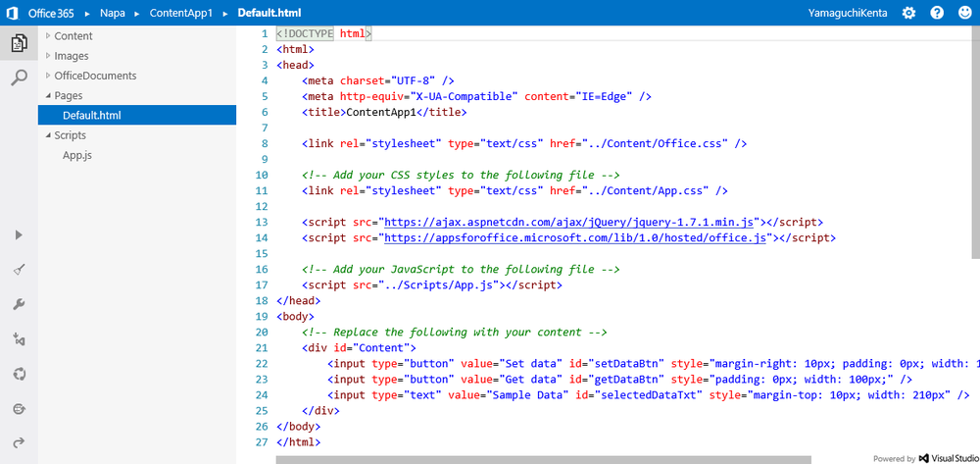Click the ../Scripts/App.js script line

[432, 284]
